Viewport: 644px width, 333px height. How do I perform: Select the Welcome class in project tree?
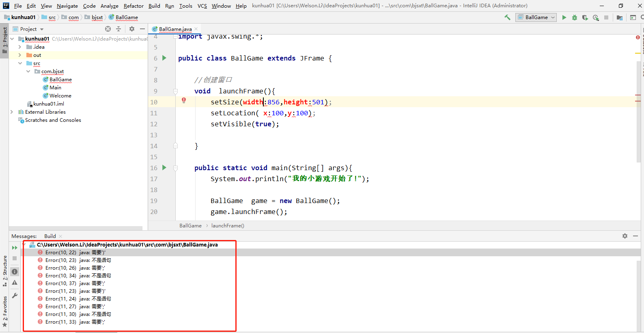[x=60, y=96]
